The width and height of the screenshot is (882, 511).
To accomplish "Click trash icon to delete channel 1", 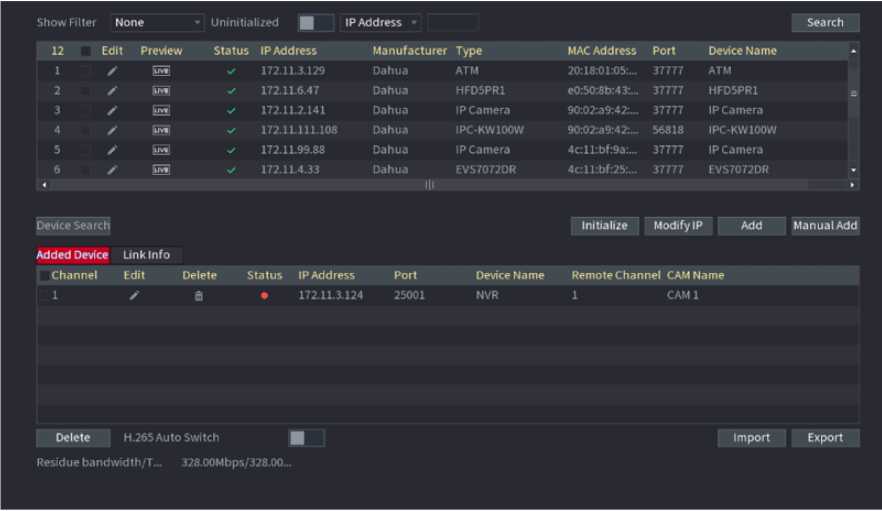I will click(x=198, y=296).
